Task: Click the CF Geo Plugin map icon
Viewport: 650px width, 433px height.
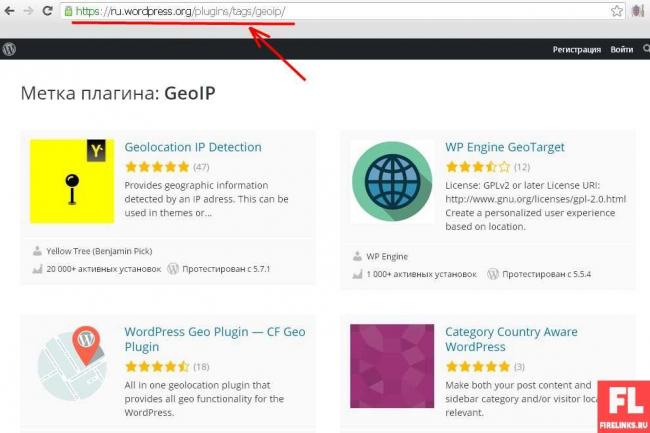Action: click(72, 366)
